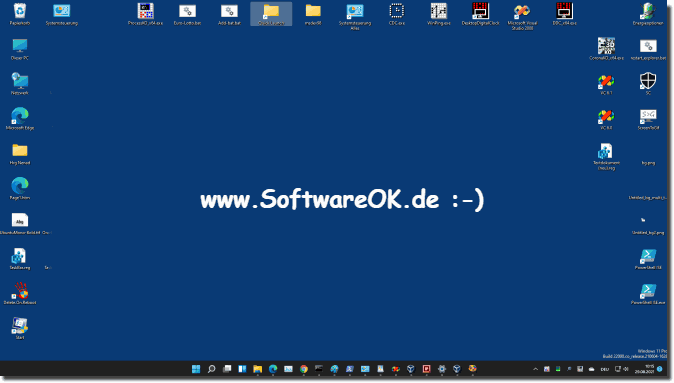Select the restart_explorer.bat file icon
Screen dimensions: 674x383
point(648,48)
